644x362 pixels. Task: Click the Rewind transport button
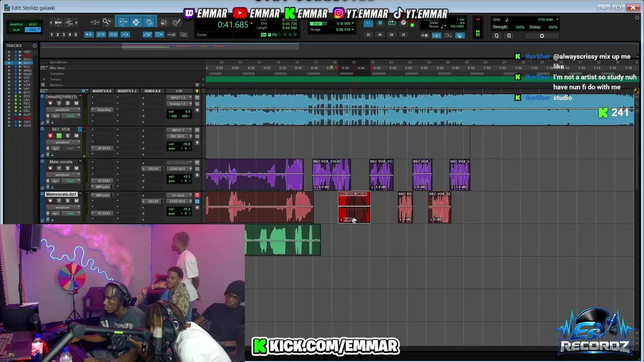click(380, 35)
